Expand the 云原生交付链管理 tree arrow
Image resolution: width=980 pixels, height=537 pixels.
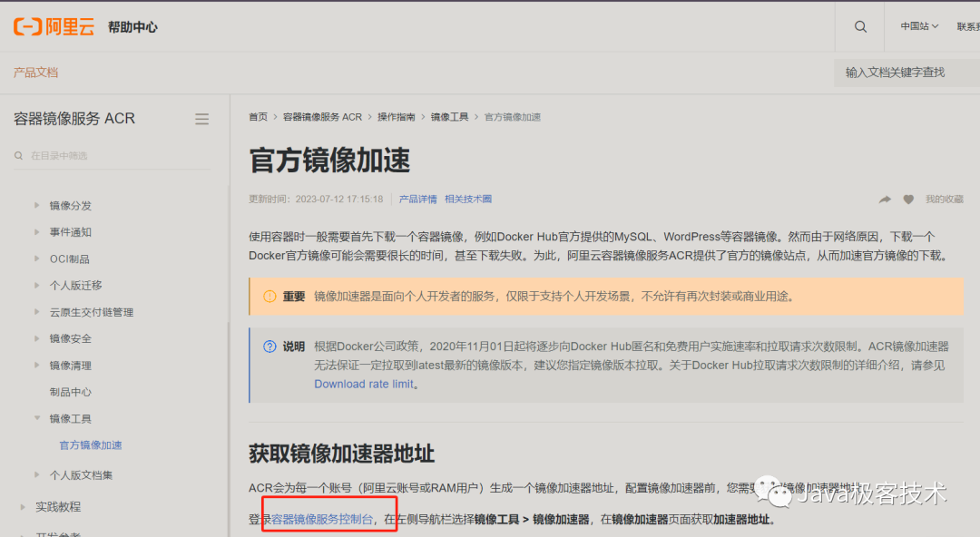click(x=37, y=311)
